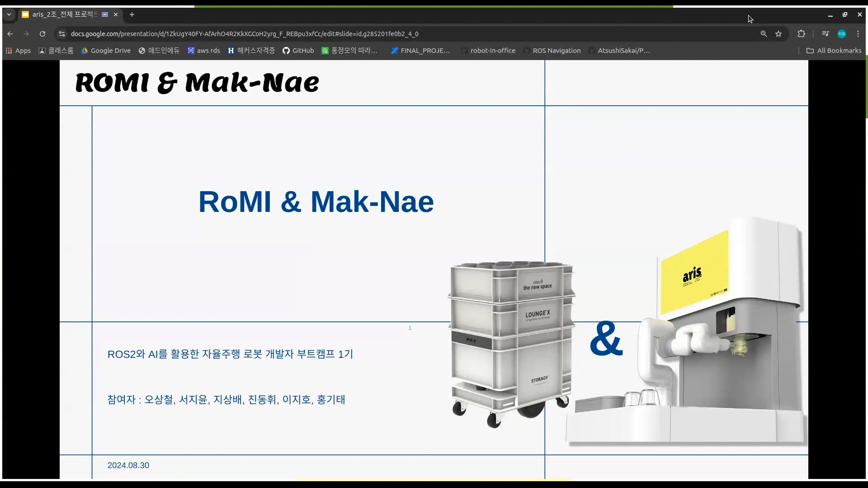Open the Extensions puzzle icon
Screen dimensions: 868x488
click(801, 34)
